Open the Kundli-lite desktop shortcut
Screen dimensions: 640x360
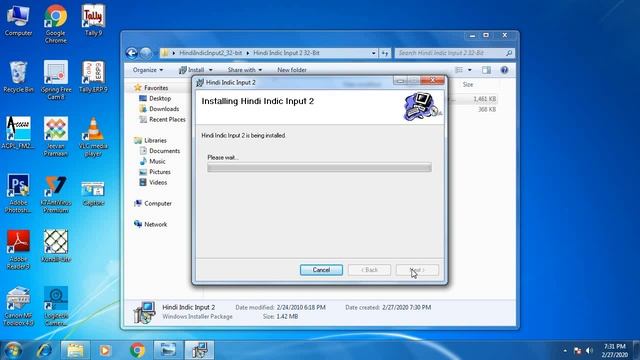point(56,247)
